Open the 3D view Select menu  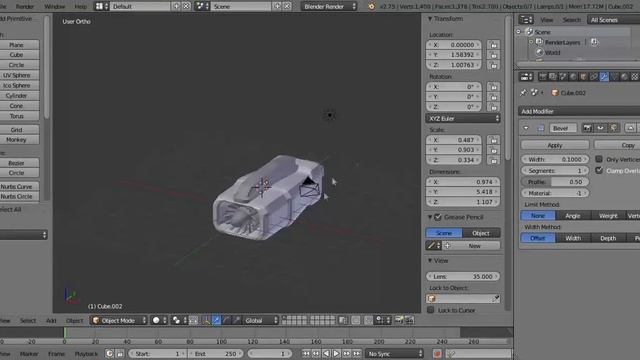pos(28,321)
